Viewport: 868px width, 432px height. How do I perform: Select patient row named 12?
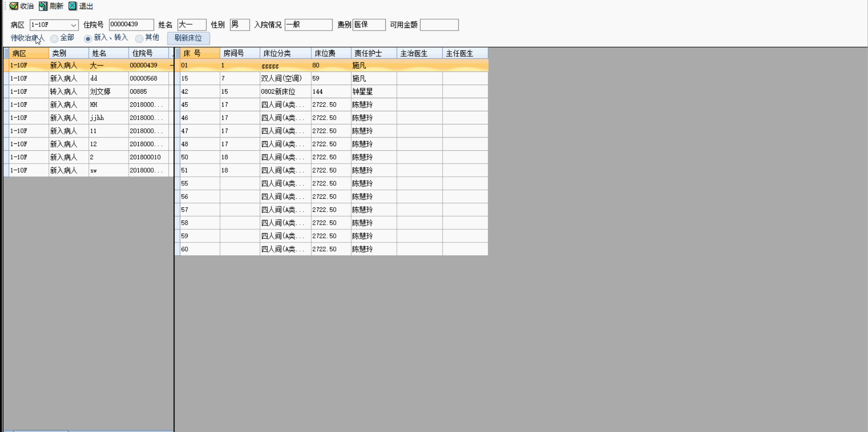tap(89, 144)
